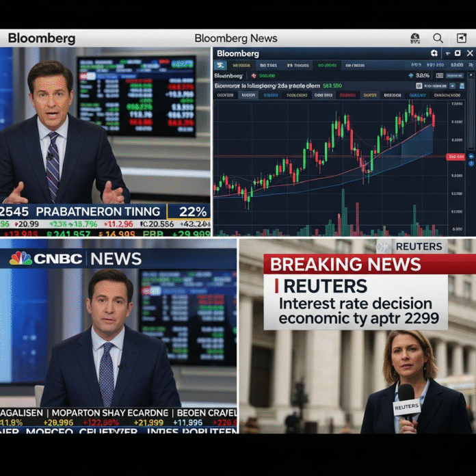Click the 22% box in Bloomberg lower third

(189, 211)
